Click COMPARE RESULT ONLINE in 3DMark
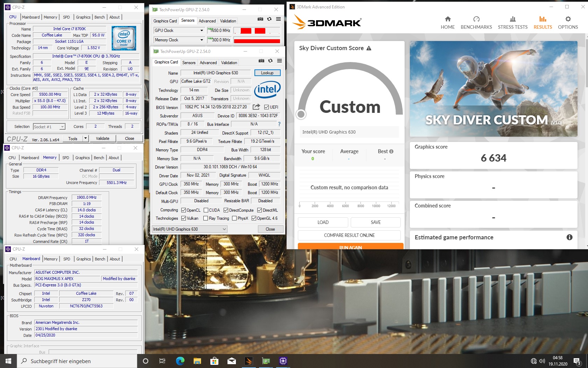588x368 pixels. 349,235
